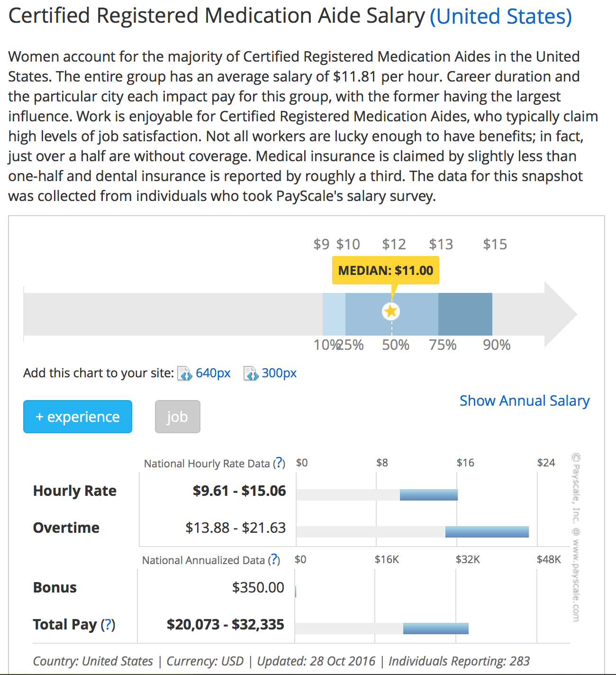
Task: Click the Overtime blue range bar
Action: click(x=487, y=531)
